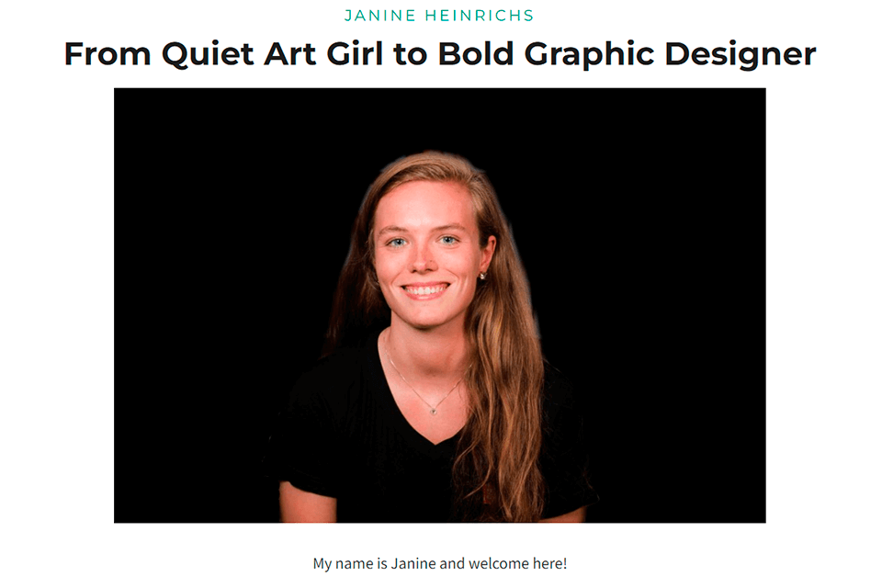Screen dimensions: 882x588
Task: Click the word 'From' starting the headline
Action: tap(107, 54)
